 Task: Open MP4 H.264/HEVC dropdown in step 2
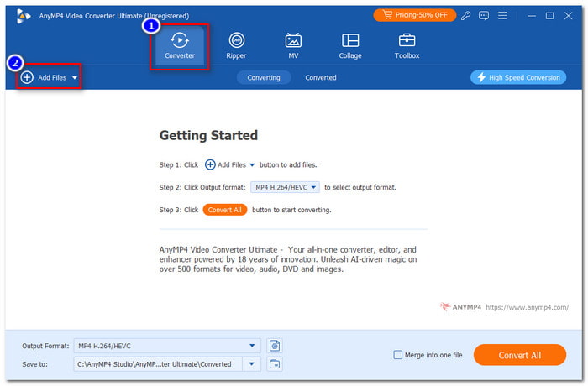285,187
